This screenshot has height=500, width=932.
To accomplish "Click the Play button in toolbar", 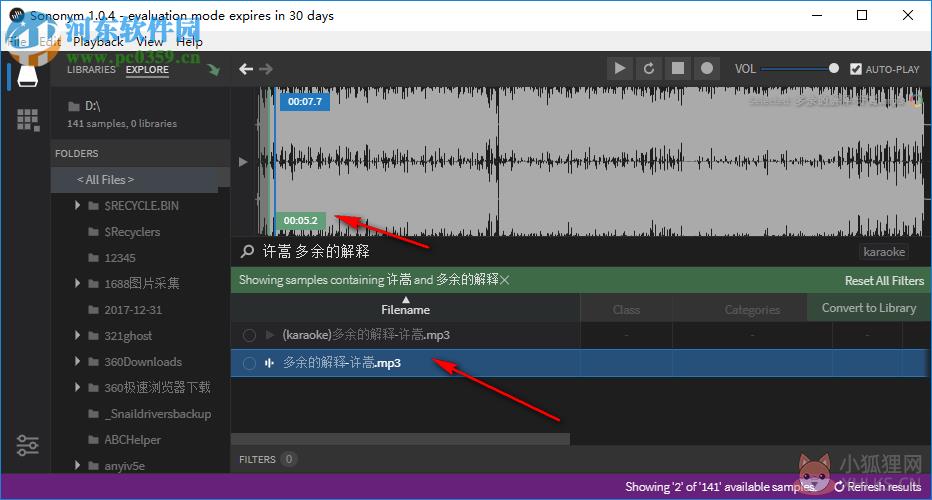I will [619, 68].
